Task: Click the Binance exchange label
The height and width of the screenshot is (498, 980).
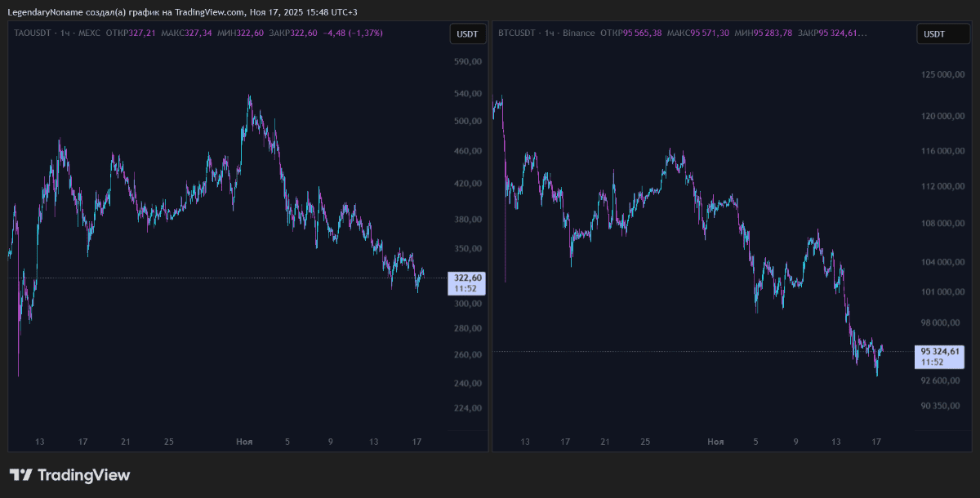Action: tap(578, 33)
